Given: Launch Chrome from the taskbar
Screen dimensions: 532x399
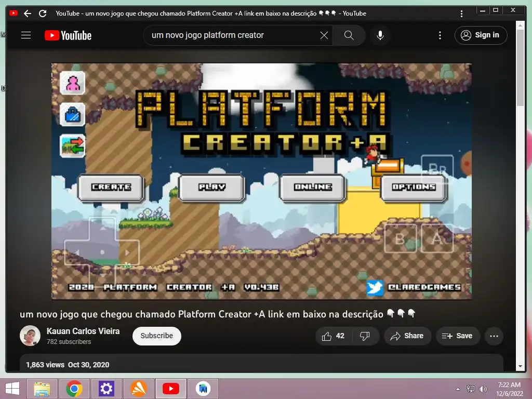Looking at the screenshot, I should [74, 389].
